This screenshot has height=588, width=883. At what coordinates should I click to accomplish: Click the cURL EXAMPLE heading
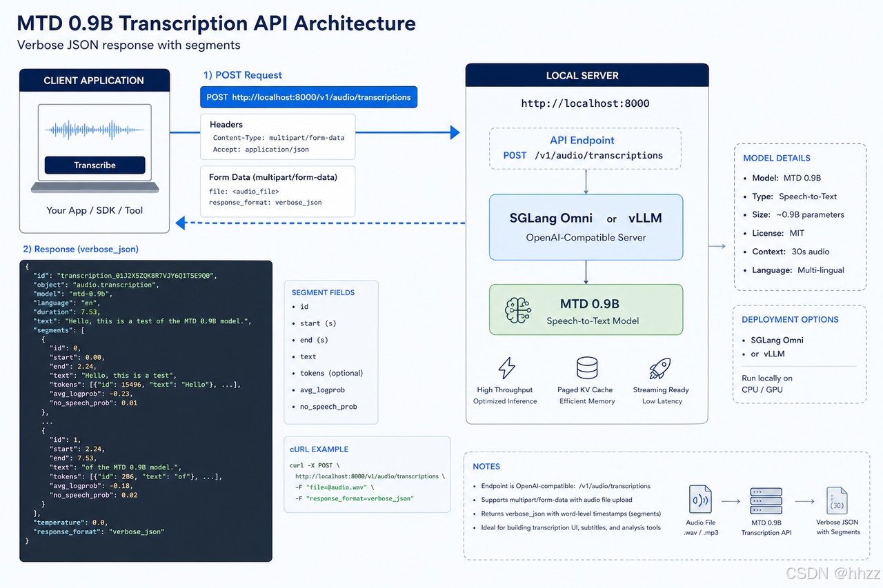click(x=319, y=449)
